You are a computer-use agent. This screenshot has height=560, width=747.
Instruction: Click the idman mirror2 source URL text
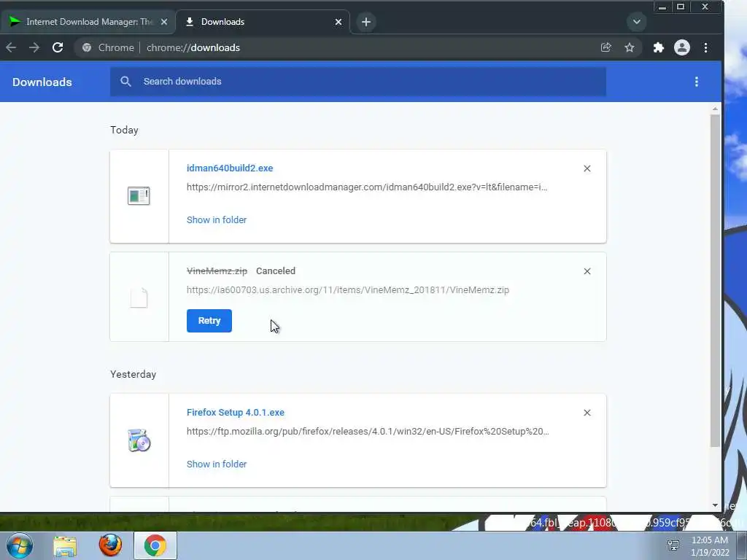click(x=367, y=187)
